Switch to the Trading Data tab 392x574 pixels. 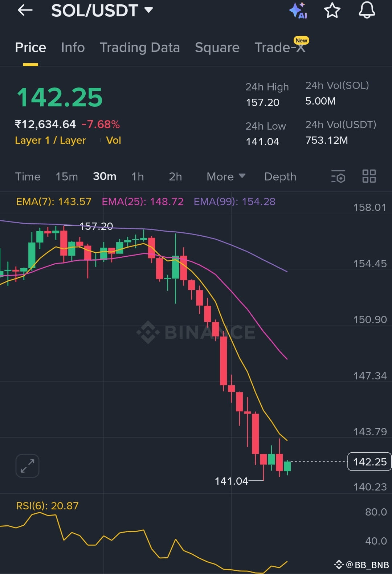pos(140,48)
